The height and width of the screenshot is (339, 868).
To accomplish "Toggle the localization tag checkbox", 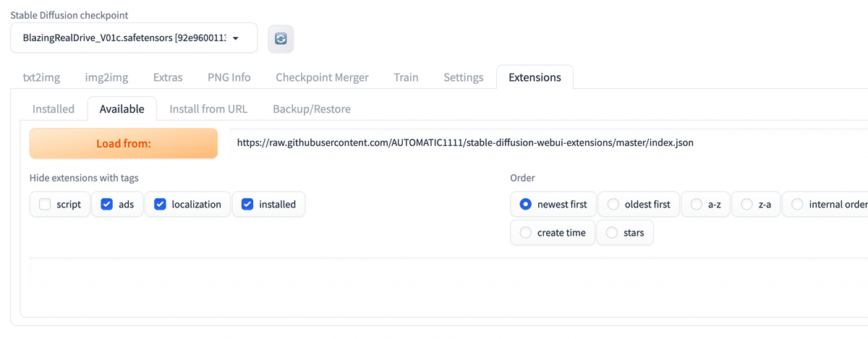I will click(161, 205).
